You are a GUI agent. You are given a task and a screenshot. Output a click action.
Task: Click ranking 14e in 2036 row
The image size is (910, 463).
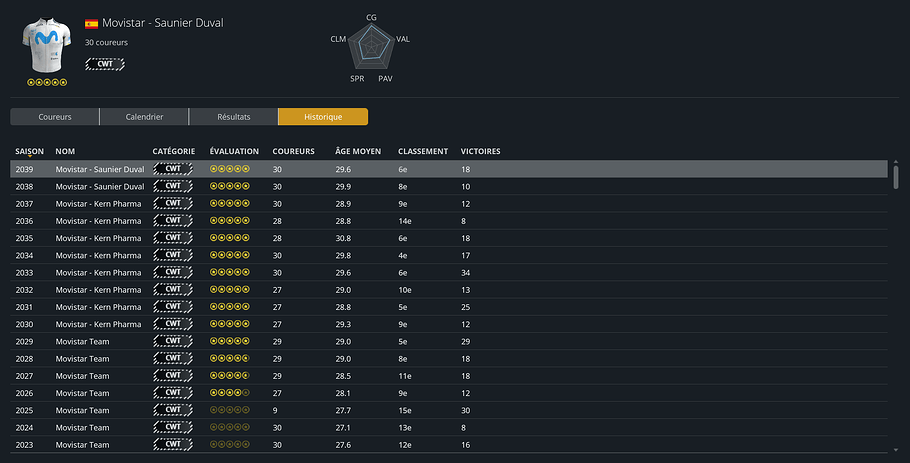pos(405,221)
